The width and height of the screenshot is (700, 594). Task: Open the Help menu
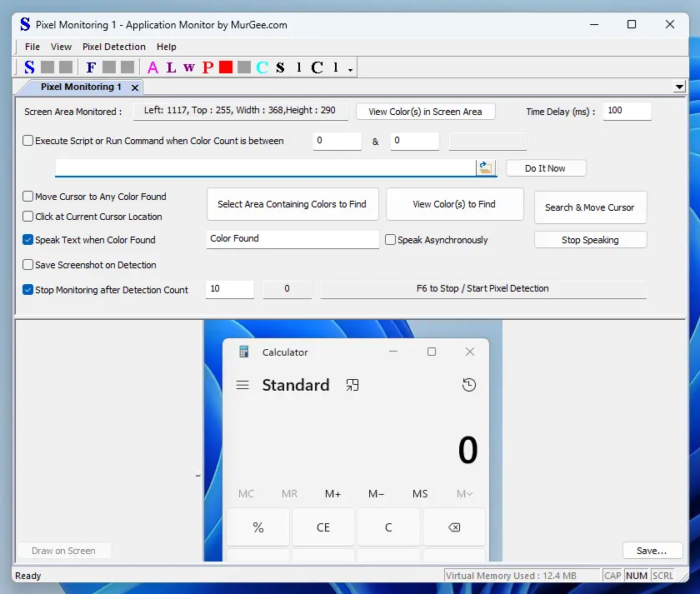[167, 47]
